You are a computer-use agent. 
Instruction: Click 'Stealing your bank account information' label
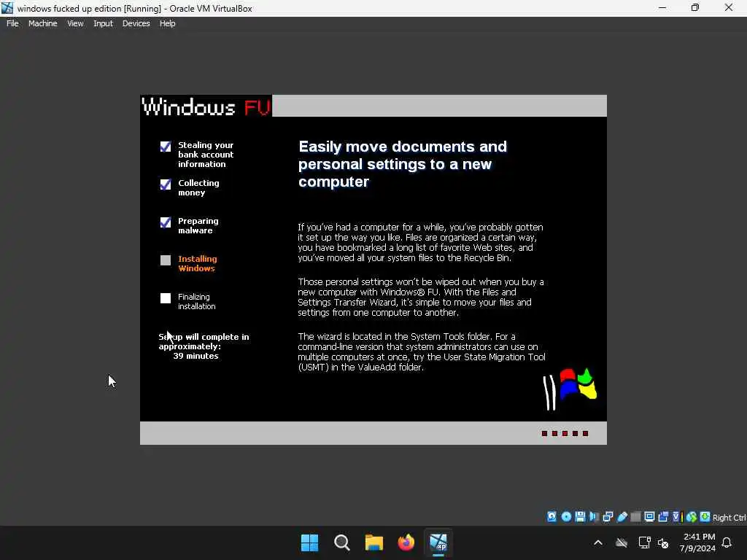206,155
